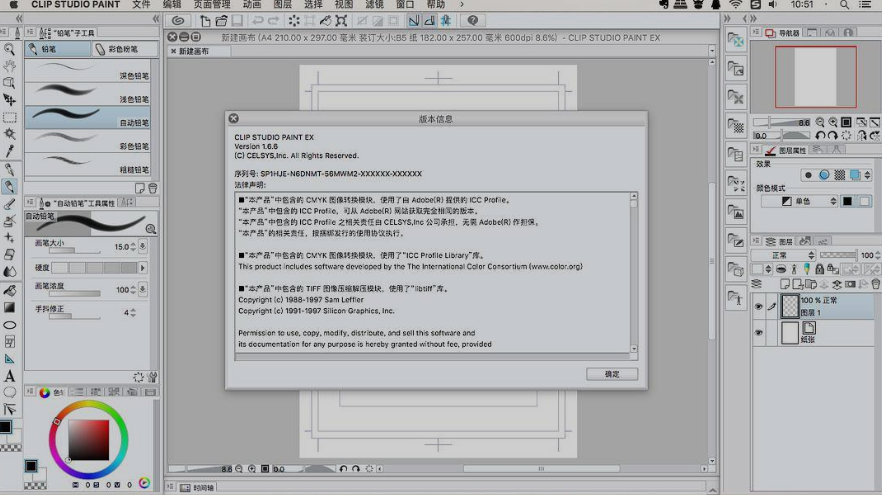This screenshot has height=495, width=882.
Task: Toggle Snap to Ruler in command bar
Action: [414, 21]
